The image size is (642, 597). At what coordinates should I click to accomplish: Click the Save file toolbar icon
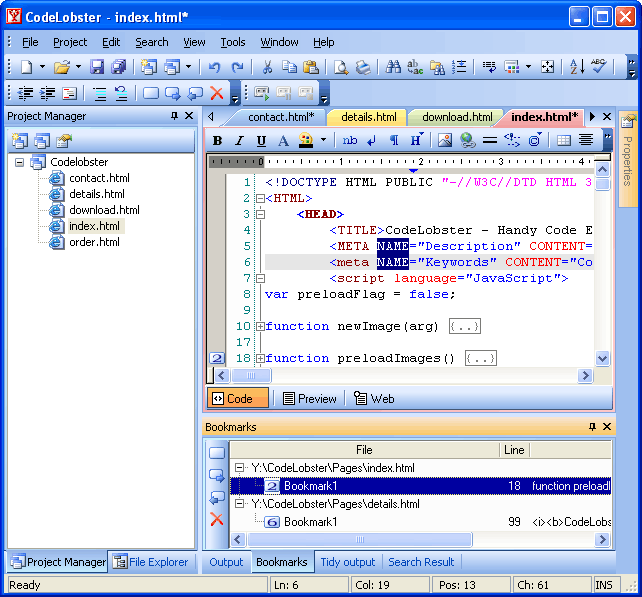(98, 67)
